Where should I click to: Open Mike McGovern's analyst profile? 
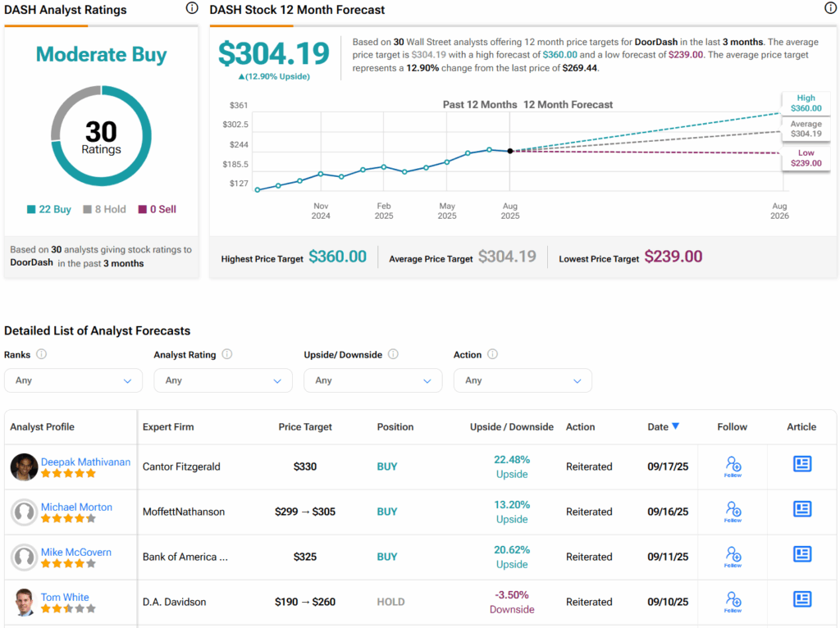tap(76, 552)
